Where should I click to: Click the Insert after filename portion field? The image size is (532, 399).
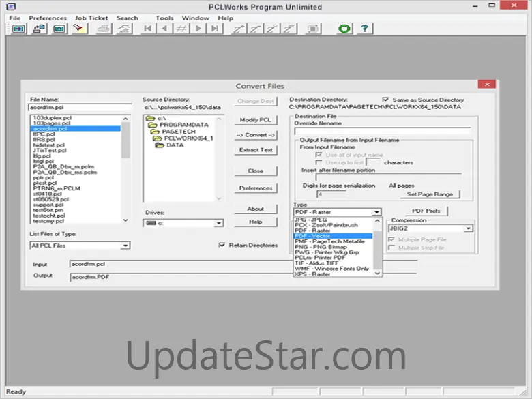(389, 177)
